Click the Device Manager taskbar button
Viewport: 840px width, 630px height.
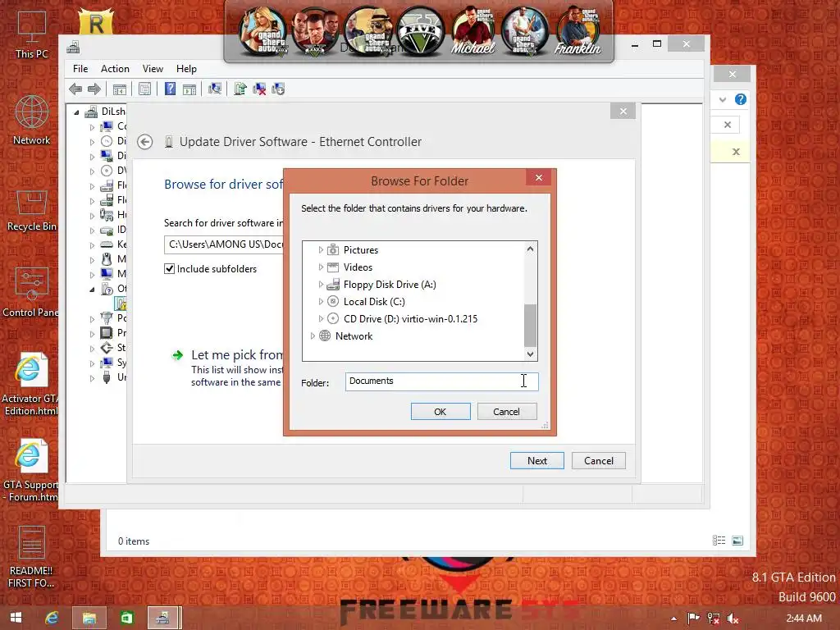[x=163, y=618]
